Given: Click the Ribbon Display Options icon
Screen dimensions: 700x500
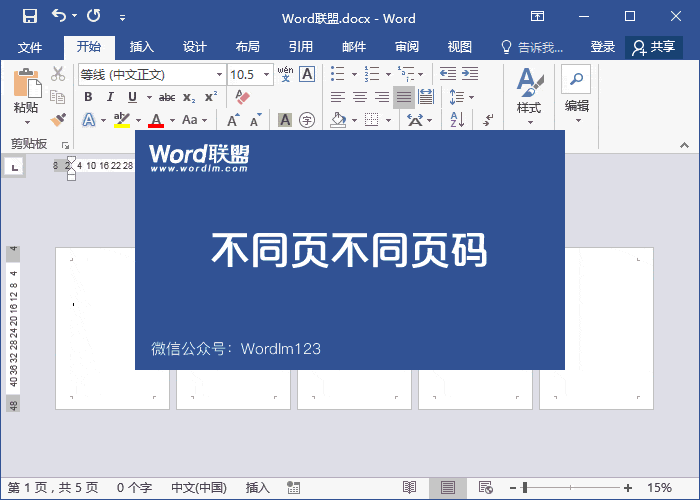Looking at the screenshot, I should (538, 17).
